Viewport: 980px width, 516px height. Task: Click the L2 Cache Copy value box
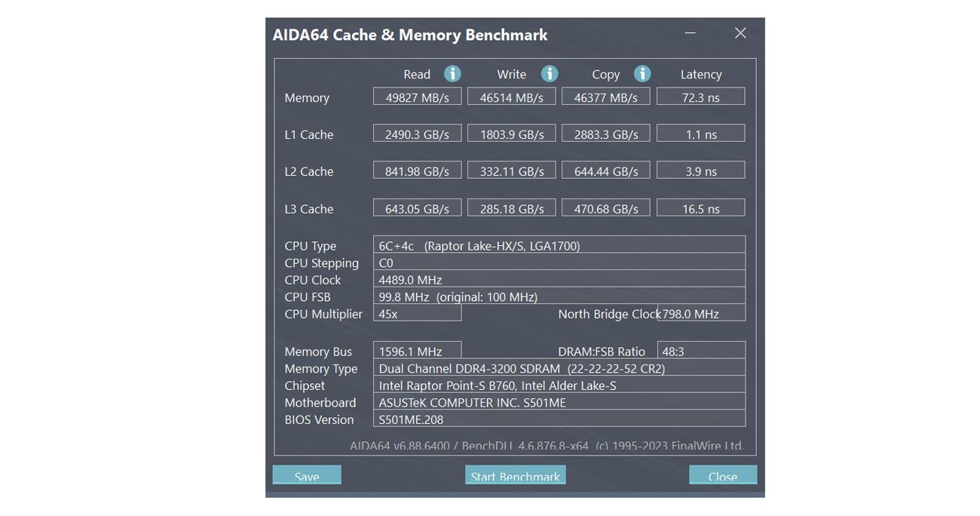605,171
